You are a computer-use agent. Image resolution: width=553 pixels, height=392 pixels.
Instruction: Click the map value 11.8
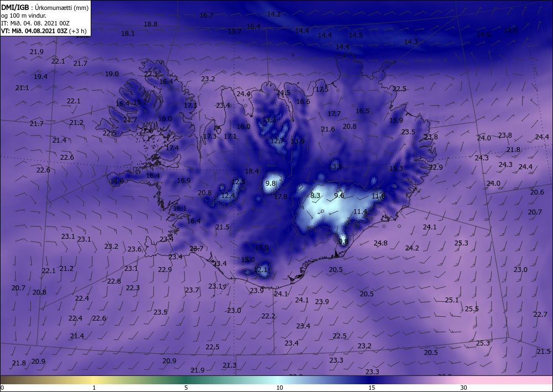[x=378, y=196]
